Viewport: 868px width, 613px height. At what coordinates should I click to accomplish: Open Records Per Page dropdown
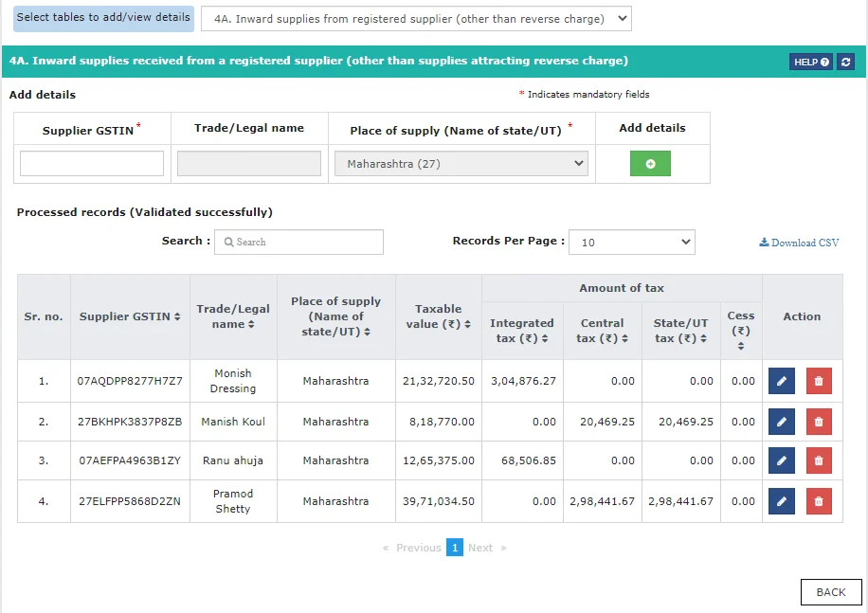click(x=631, y=243)
